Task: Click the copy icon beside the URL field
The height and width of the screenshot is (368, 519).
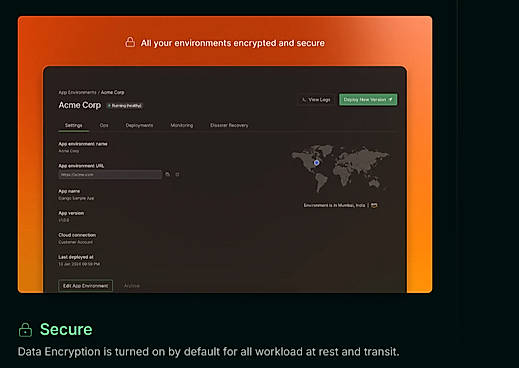Action: pos(168,174)
